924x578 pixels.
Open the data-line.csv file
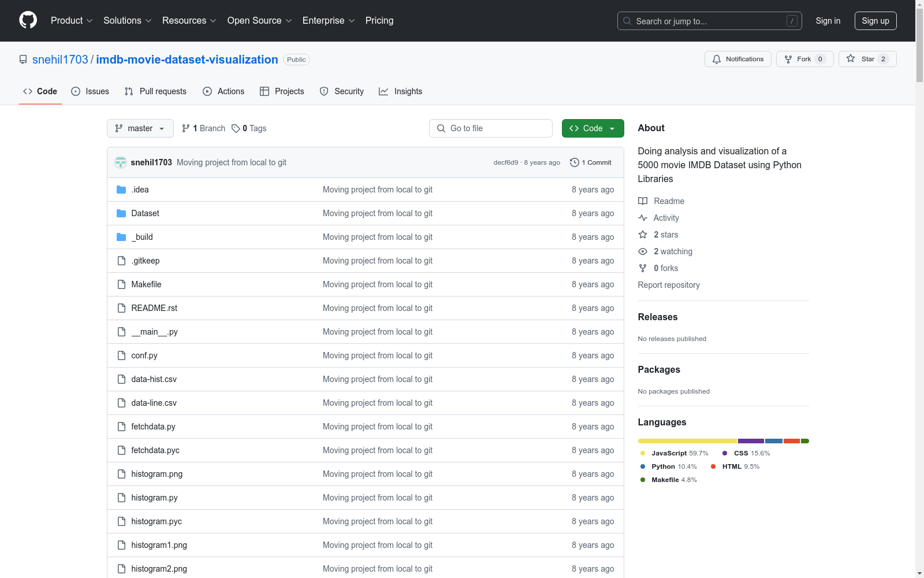pyautogui.click(x=154, y=403)
